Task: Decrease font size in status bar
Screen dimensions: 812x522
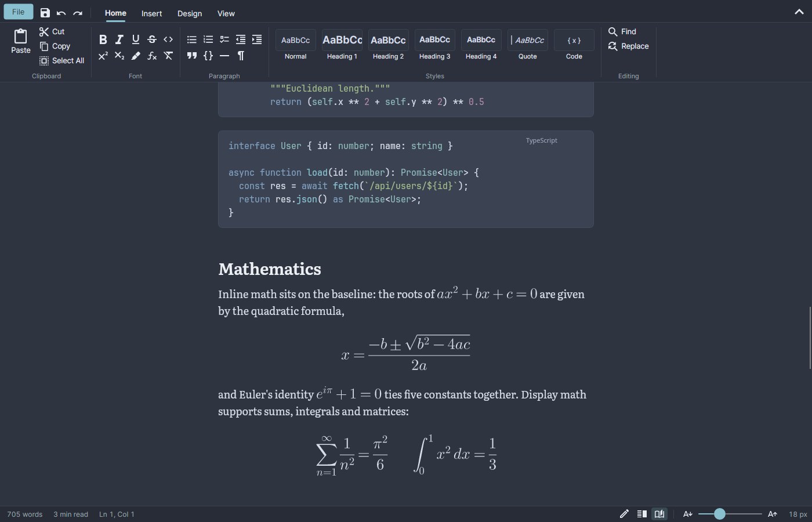Action: (x=688, y=514)
